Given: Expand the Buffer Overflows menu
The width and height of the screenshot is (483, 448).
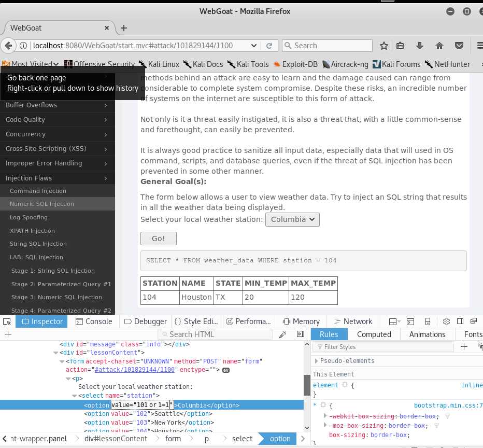Looking at the screenshot, I should (58, 105).
